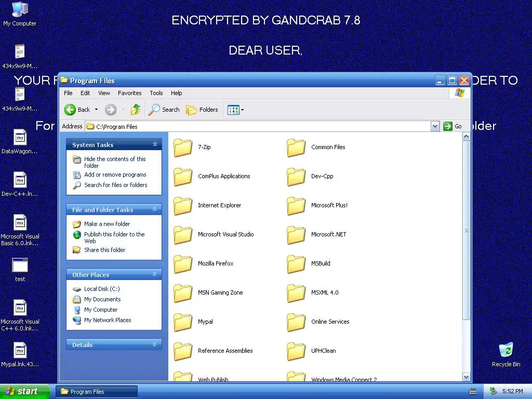Click the keyboard icon in system tray
Image resolution: width=532 pixels, height=399 pixels.
(x=473, y=392)
